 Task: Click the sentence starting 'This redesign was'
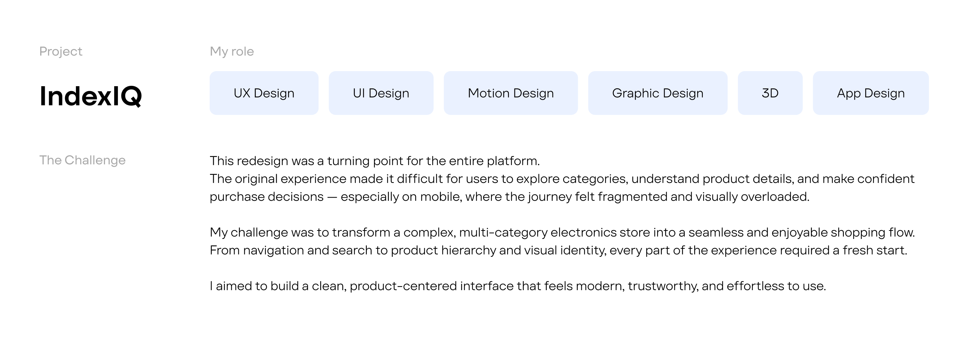tap(374, 161)
